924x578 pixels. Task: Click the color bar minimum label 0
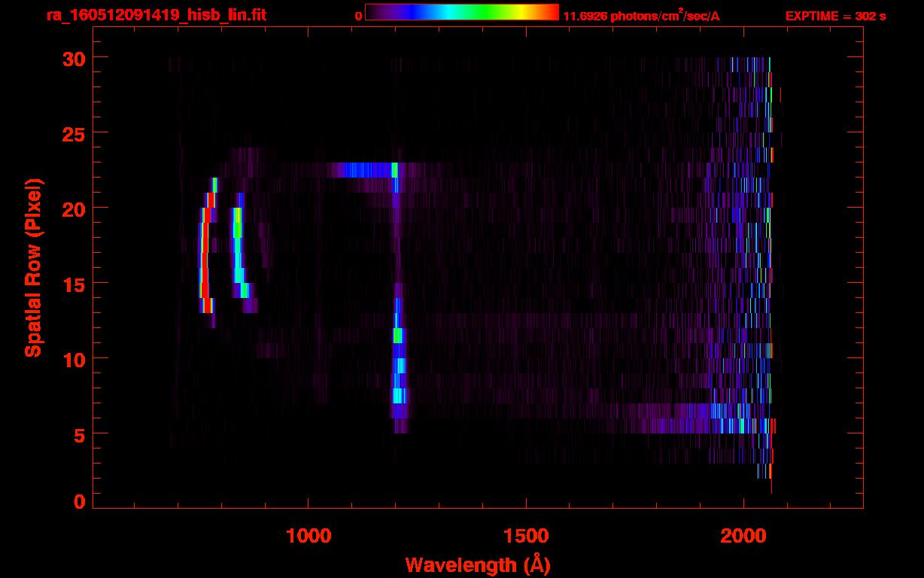(x=357, y=17)
